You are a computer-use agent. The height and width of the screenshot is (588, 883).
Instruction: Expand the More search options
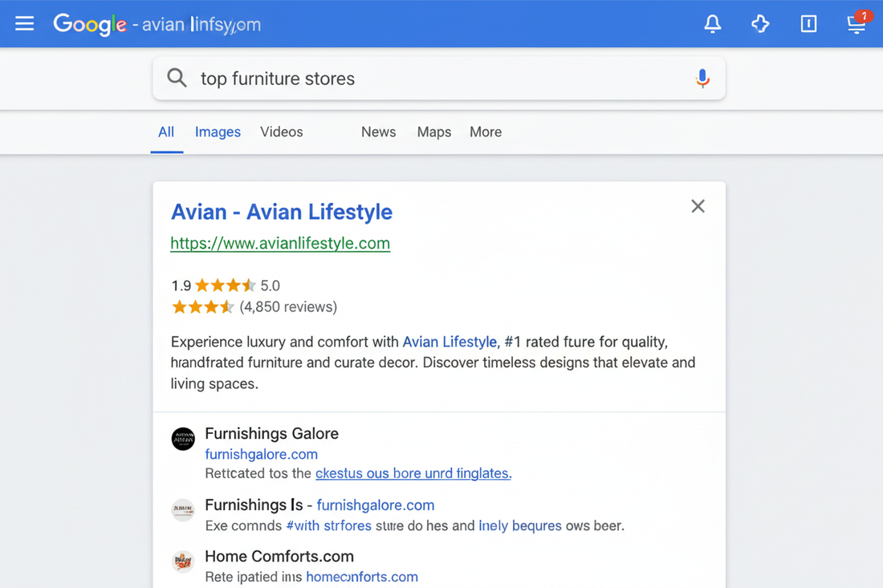[x=486, y=132]
